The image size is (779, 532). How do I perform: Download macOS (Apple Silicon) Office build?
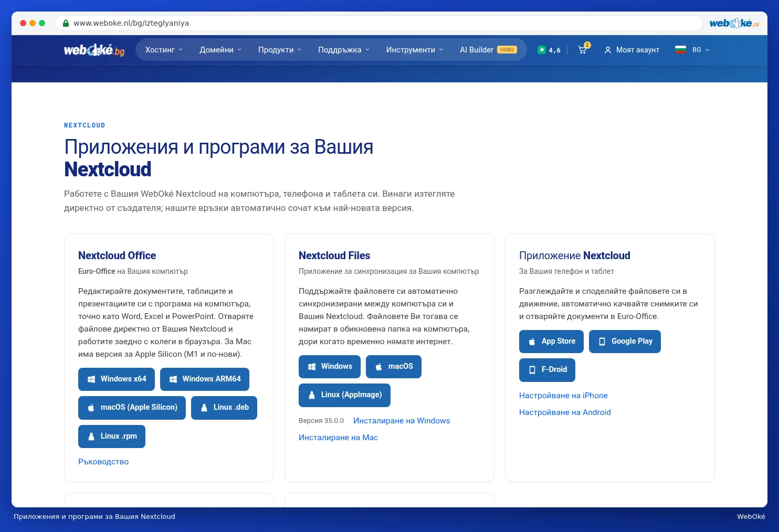[132, 408]
